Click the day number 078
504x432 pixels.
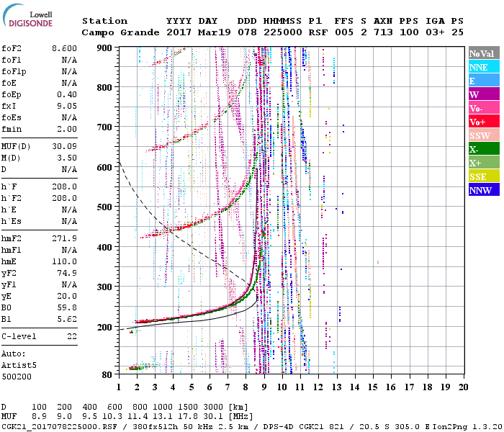pyautogui.click(x=247, y=32)
